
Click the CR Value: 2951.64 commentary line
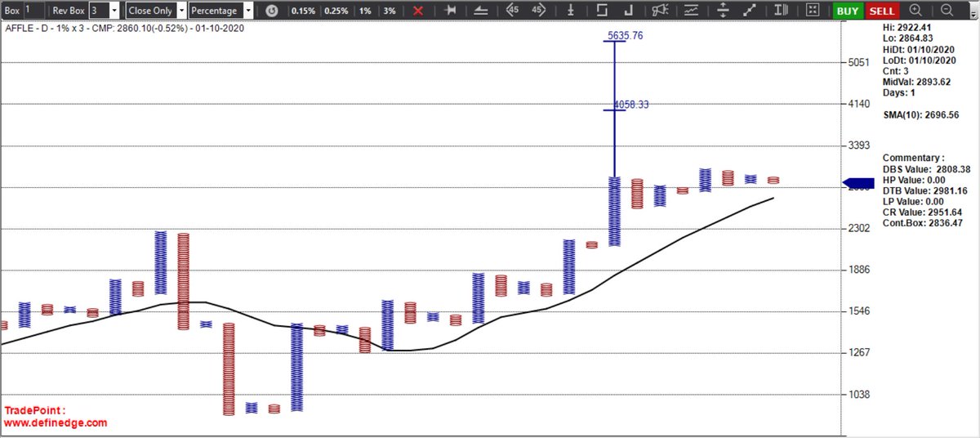point(923,212)
